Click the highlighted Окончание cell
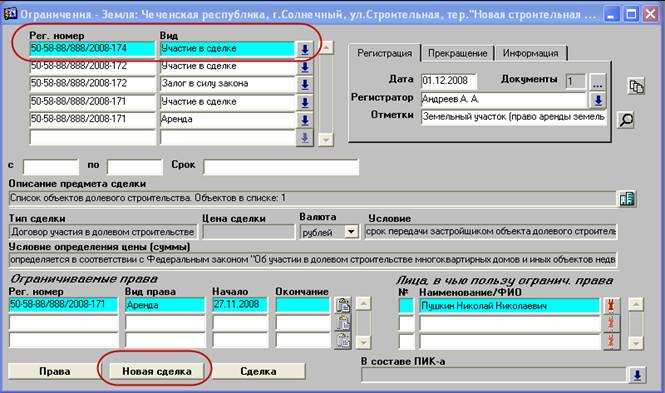This screenshot has height=393, width=665. [x=302, y=305]
